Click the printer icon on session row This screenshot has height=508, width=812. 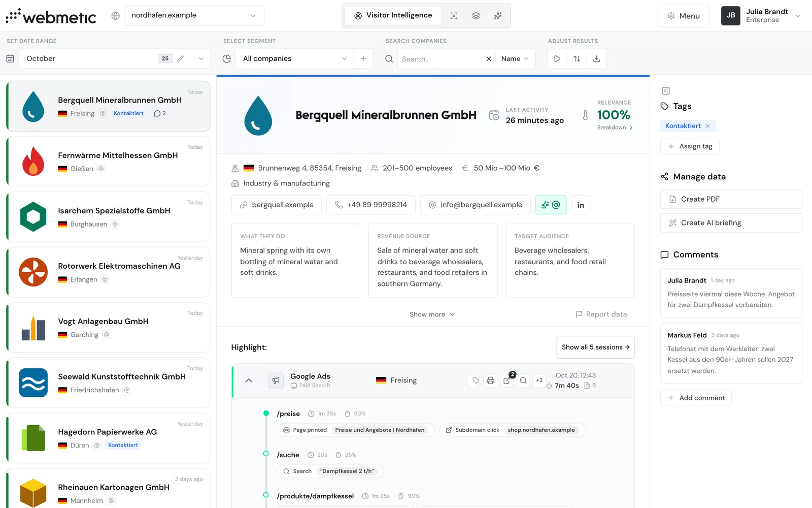(490, 380)
